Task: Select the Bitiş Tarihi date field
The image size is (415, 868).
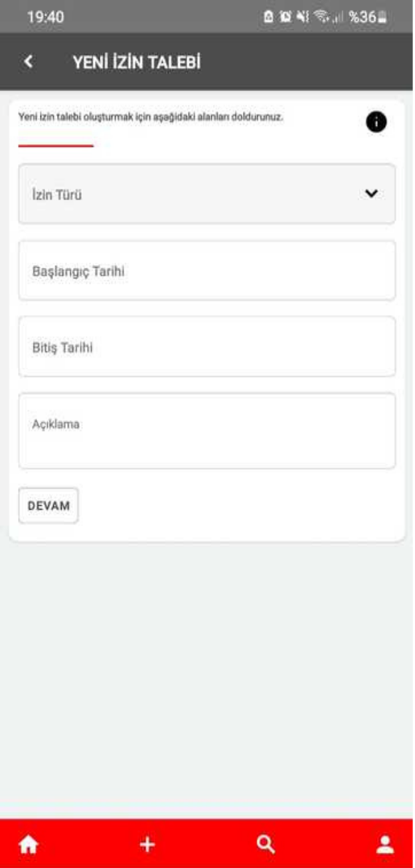Action: [x=207, y=346]
